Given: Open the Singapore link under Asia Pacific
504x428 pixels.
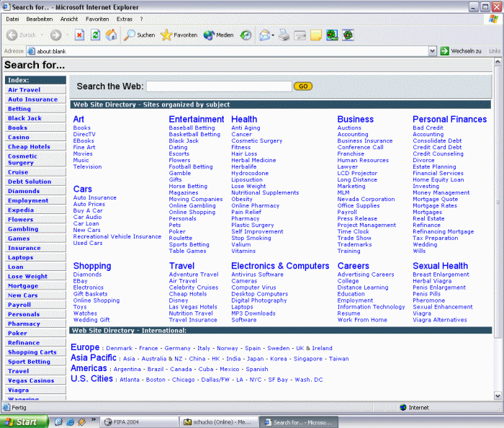Looking at the screenshot, I should 308,359.
